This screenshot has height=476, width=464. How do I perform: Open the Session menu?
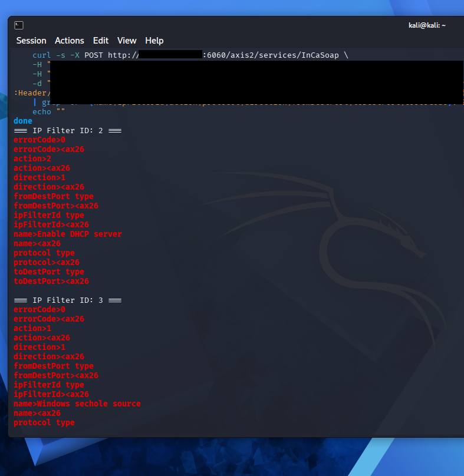tap(31, 41)
